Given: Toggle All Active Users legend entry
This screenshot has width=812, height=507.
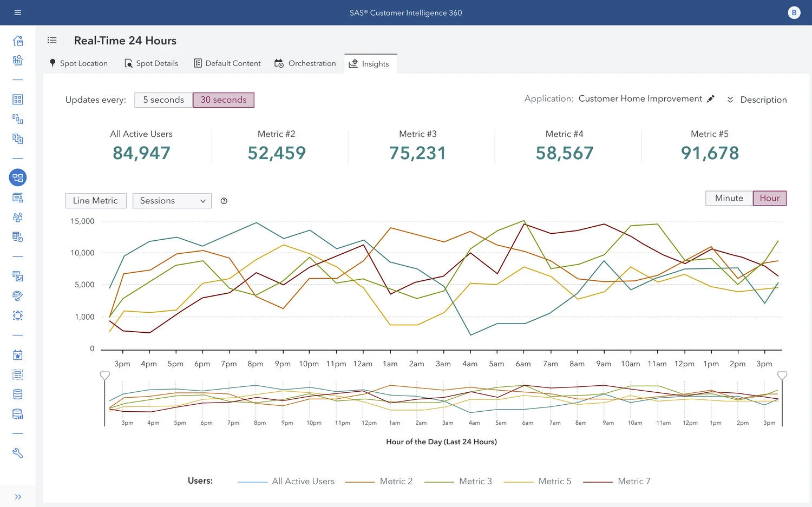Looking at the screenshot, I should pyautogui.click(x=286, y=482).
